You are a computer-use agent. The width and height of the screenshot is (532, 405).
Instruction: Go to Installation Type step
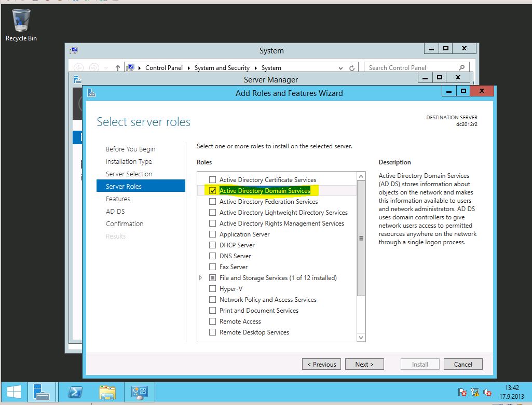[129, 162]
